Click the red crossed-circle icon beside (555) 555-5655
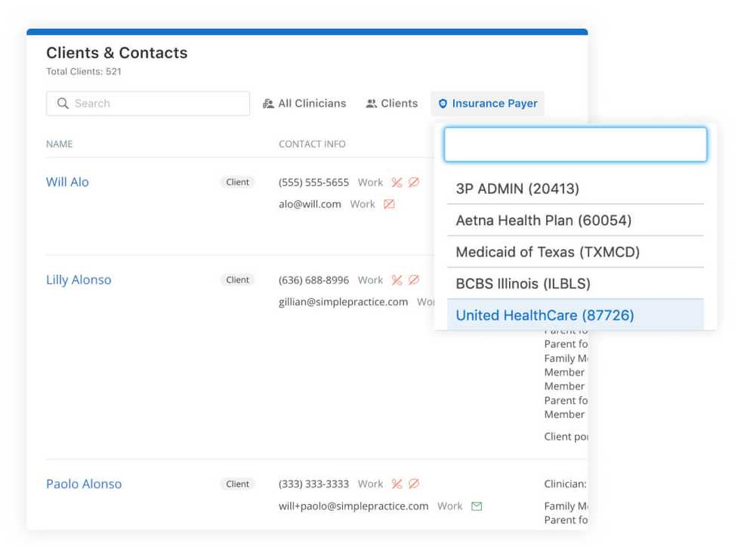The image size is (744, 560). (414, 182)
